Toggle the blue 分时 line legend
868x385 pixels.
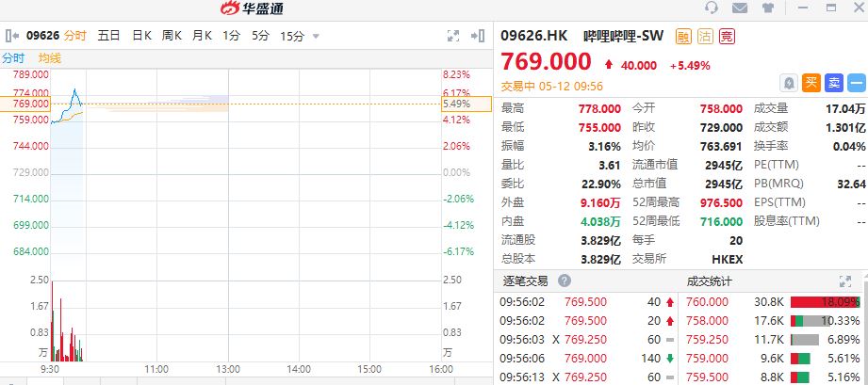[x=14, y=58]
